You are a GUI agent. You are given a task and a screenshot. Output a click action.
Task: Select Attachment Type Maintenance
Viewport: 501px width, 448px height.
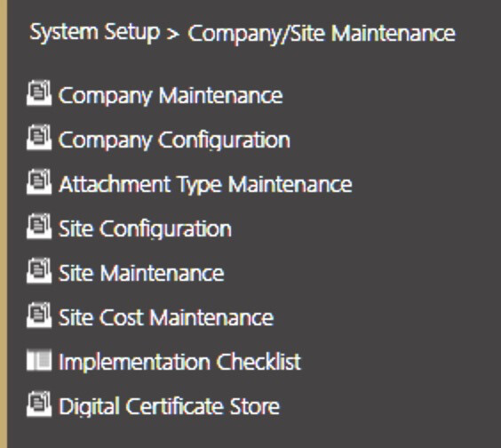coord(205,185)
